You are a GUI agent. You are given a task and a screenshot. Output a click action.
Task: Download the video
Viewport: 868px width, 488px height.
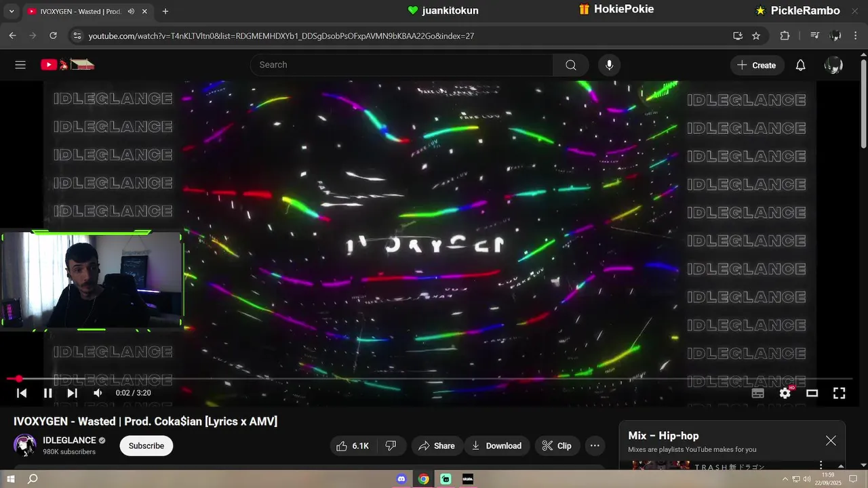click(496, 446)
